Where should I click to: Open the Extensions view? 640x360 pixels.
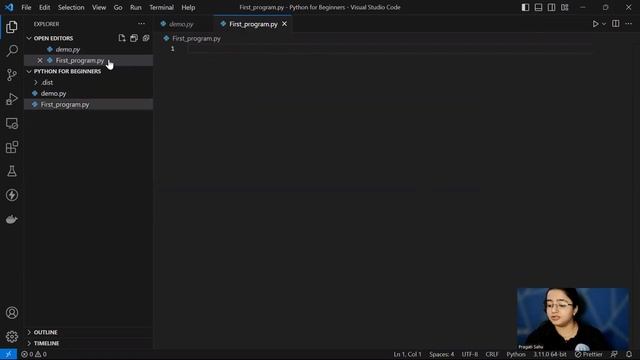[12, 147]
